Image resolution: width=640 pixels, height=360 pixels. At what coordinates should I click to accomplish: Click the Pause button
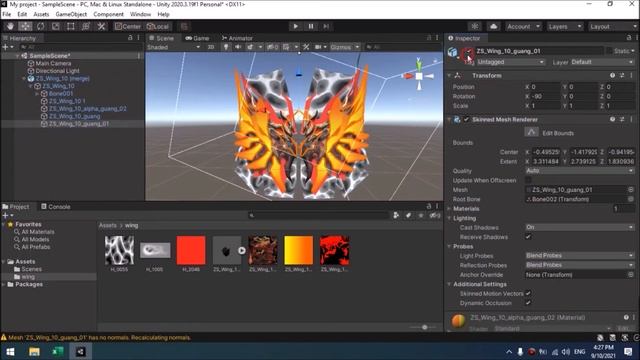pos(311,27)
